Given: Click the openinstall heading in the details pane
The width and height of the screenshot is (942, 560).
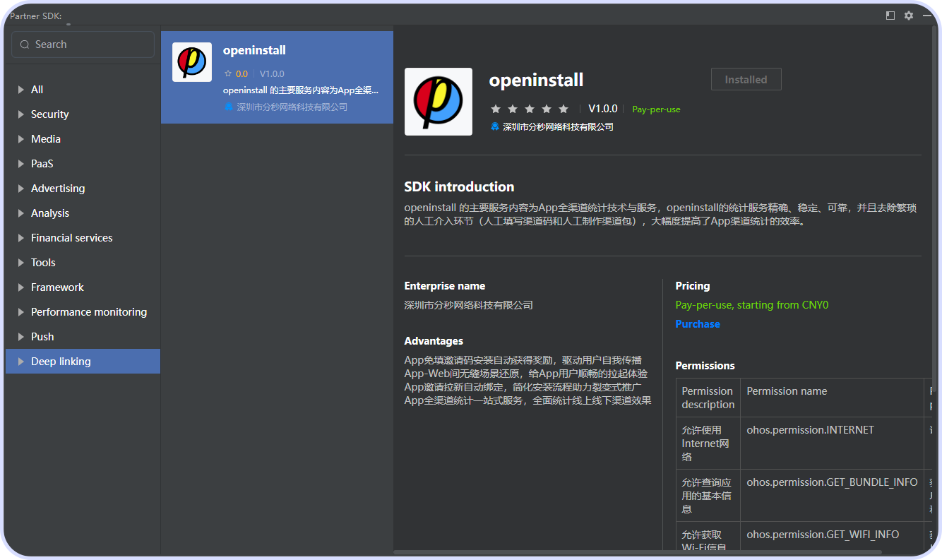Looking at the screenshot, I should tap(536, 81).
